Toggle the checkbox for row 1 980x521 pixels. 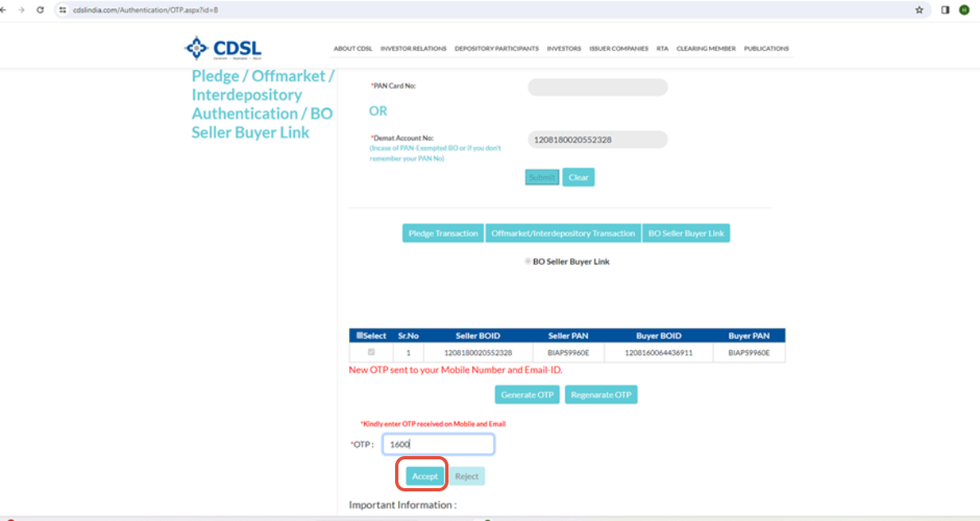pos(371,353)
